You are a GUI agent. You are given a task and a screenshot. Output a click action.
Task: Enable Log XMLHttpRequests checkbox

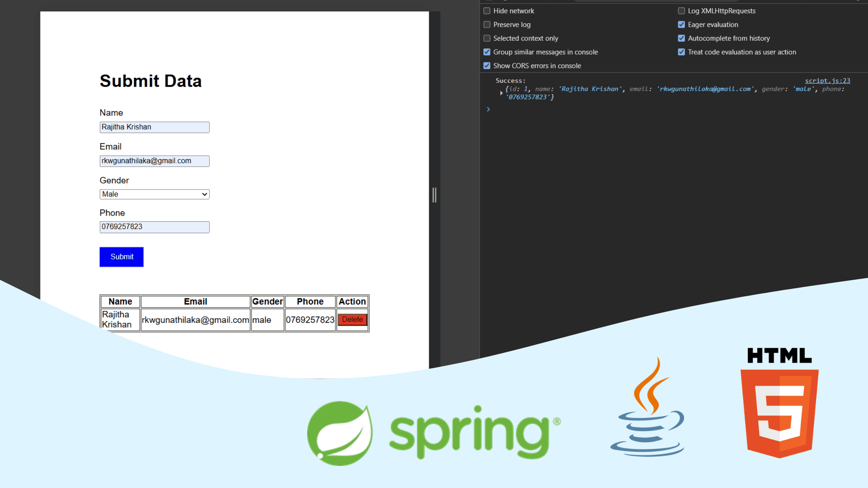[x=681, y=11]
